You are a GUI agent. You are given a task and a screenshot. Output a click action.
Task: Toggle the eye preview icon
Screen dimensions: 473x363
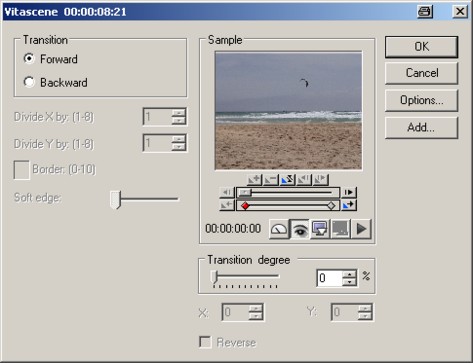coord(300,229)
